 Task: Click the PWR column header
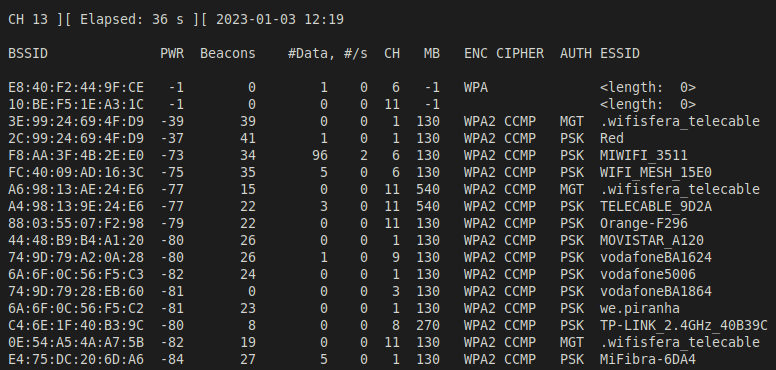(x=172, y=53)
